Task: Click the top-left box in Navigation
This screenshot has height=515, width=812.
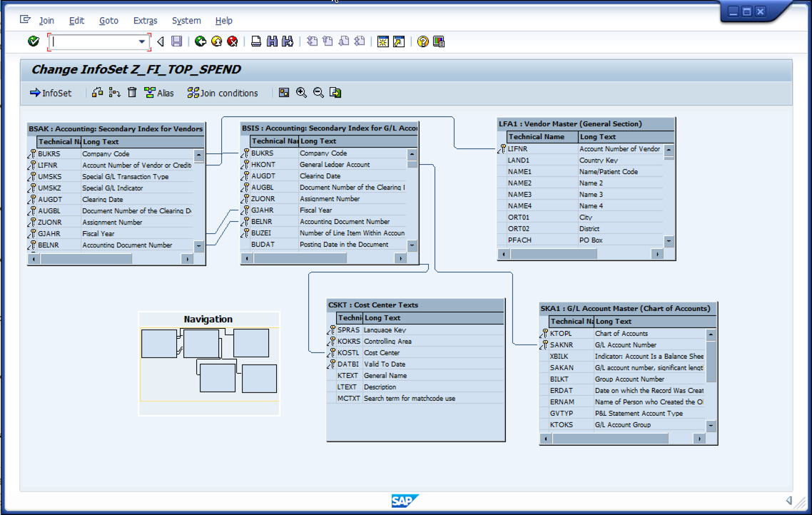Action: [159, 344]
